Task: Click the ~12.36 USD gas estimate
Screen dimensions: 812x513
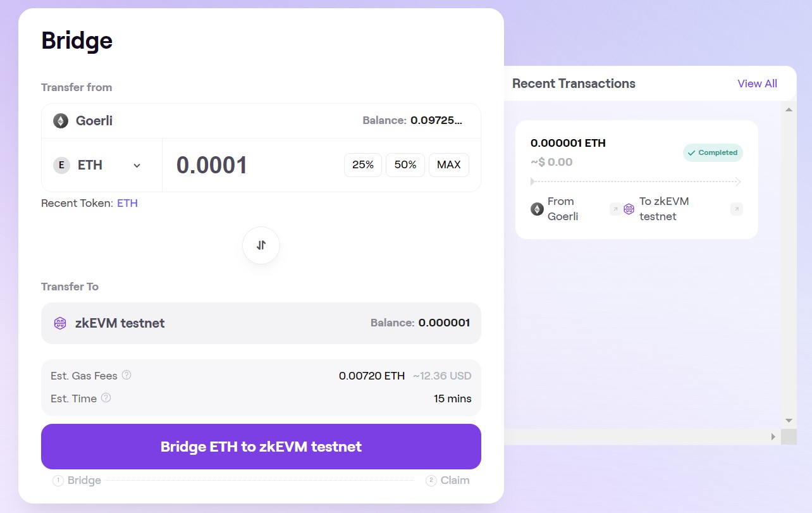Action: pos(442,376)
